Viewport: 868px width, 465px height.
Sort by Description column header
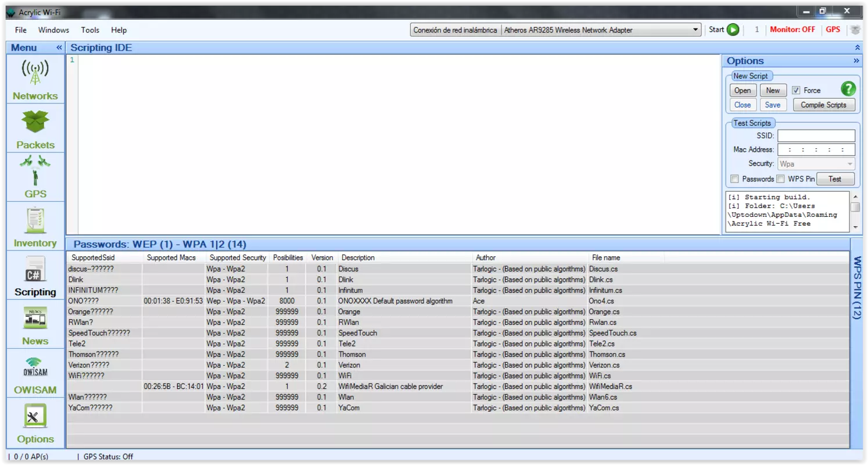(404, 257)
